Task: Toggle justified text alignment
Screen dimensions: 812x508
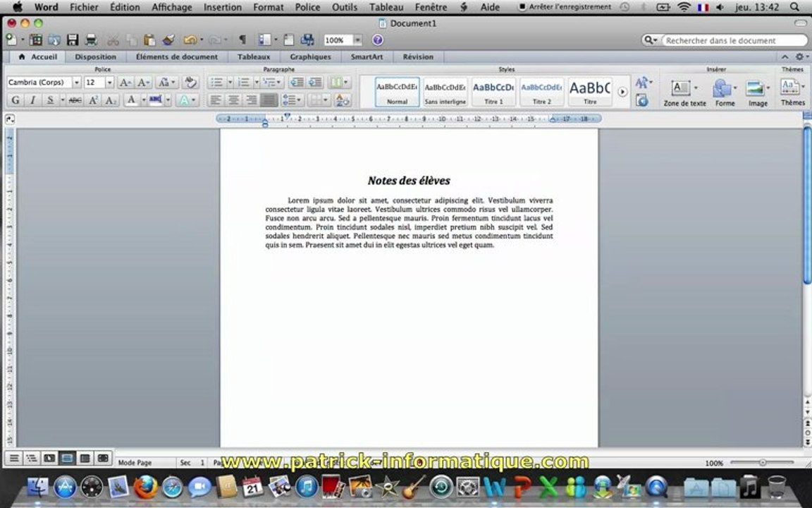Action: coord(269,100)
